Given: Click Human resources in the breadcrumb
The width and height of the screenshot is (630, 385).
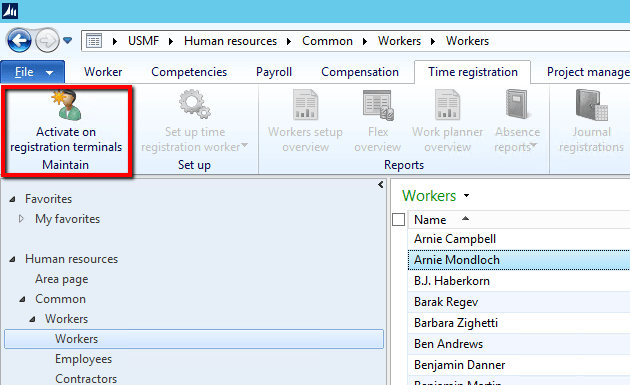Looking at the screenshot, I should (230, 41).
